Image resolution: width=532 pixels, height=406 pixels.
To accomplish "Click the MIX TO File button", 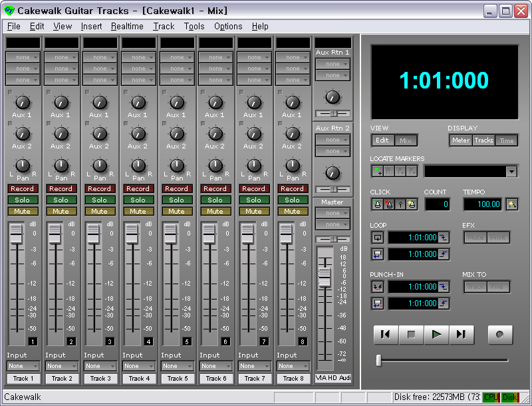I will 497,287.
